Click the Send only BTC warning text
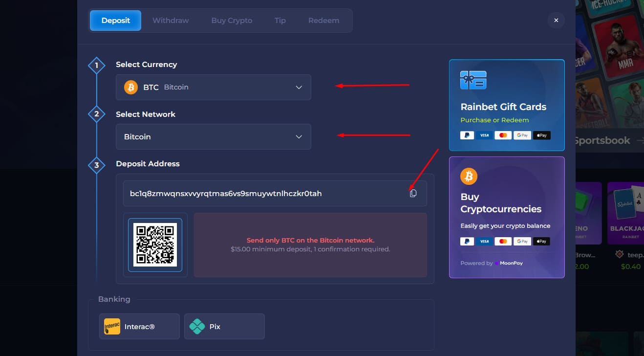 310,240
